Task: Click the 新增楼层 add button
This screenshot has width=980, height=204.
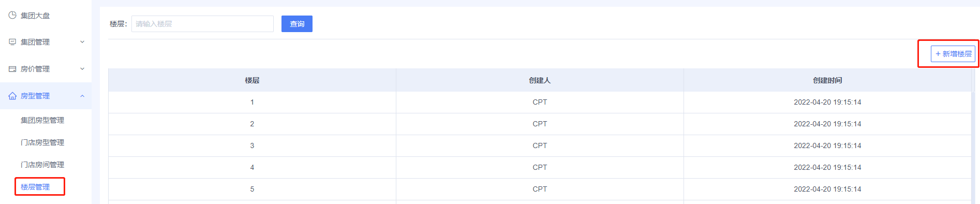Action: click(x=953, y=54)
